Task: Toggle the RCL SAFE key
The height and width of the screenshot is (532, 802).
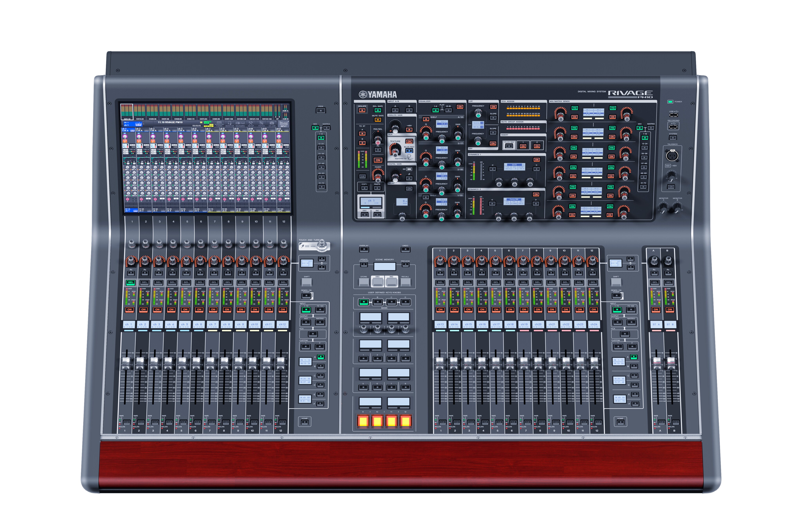Action: click(378, 110)
